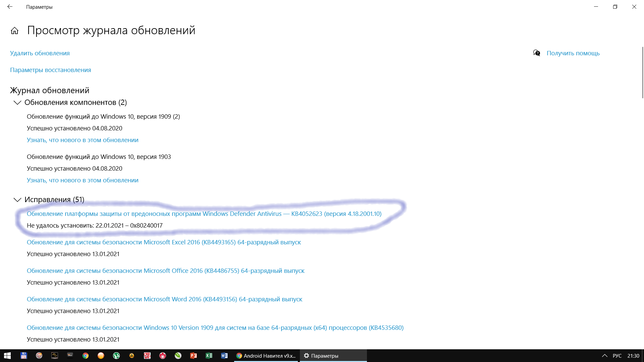Go to Settings home via the house icon
The width and height of the screenshot is (644, 362).
point(14,31)
